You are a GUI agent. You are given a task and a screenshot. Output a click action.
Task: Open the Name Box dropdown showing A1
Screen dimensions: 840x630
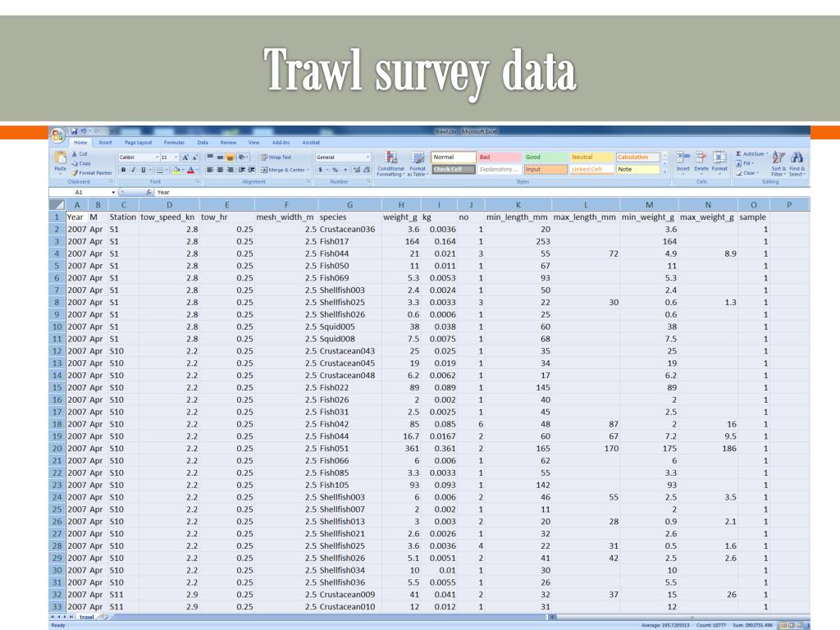114,191
